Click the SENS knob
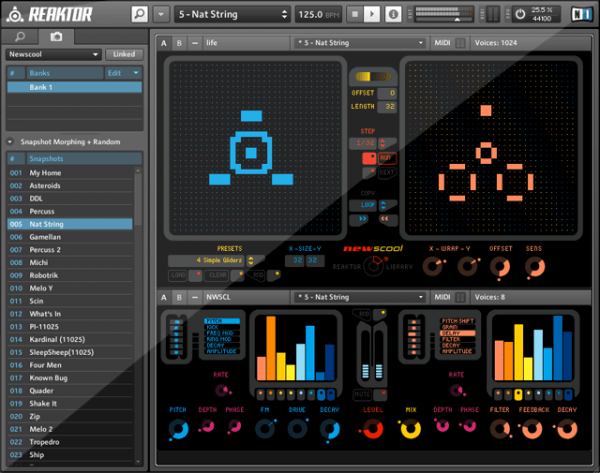Viewport: 600px width, 473px height. pyautogui.click(x=535, y=266)
